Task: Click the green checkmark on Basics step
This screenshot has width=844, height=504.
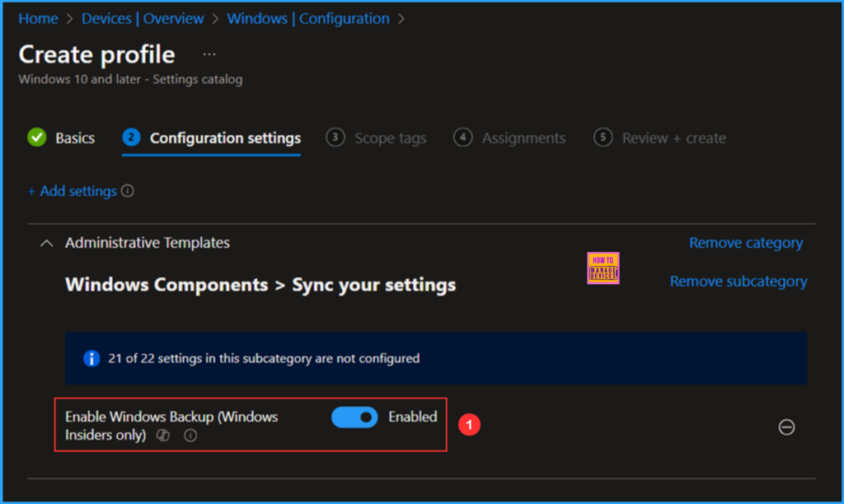Action: (37, 138)
